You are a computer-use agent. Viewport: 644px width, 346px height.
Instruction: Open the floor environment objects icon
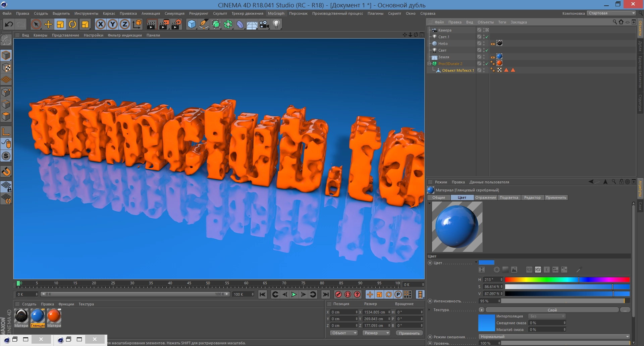252,24
